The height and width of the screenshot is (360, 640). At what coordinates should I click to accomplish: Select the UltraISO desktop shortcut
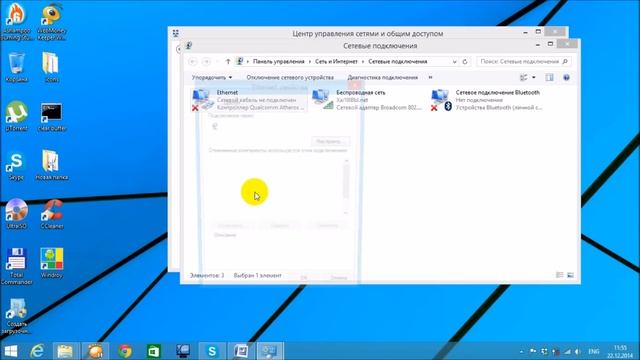point(16,213)
